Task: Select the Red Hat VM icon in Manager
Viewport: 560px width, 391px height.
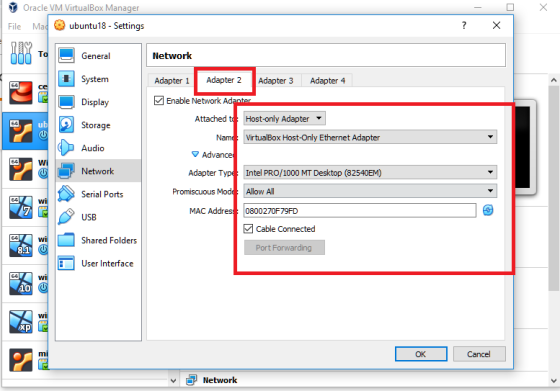Action: tap(21, 92)
